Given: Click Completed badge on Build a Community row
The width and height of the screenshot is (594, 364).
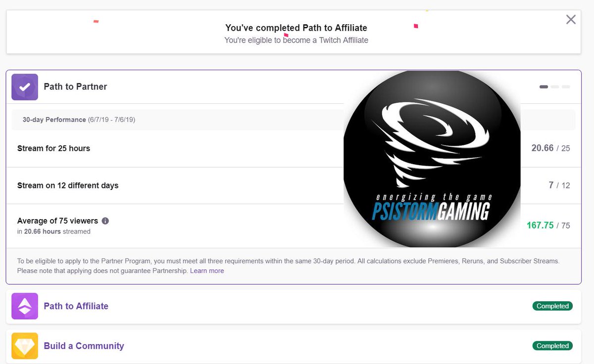Looking at the screenshot, I should pyautogui.click(x=552, y=346).
